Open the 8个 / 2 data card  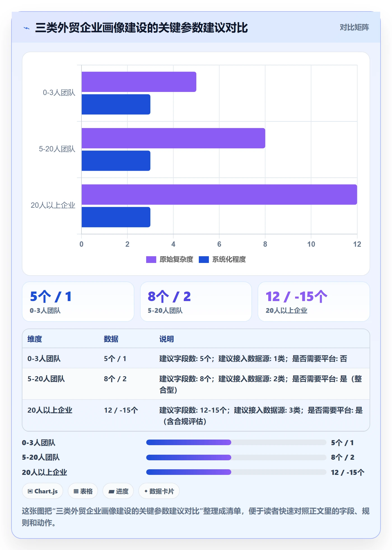click(x=196, y=302)
